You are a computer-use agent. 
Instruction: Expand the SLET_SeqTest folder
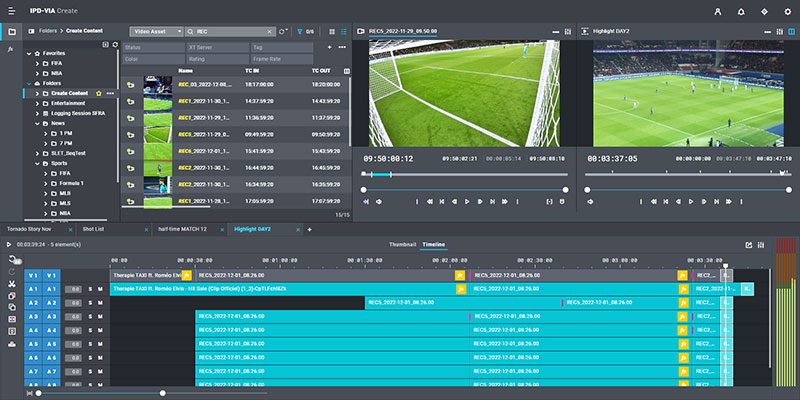pyautogui.click(x=37, y=154)
